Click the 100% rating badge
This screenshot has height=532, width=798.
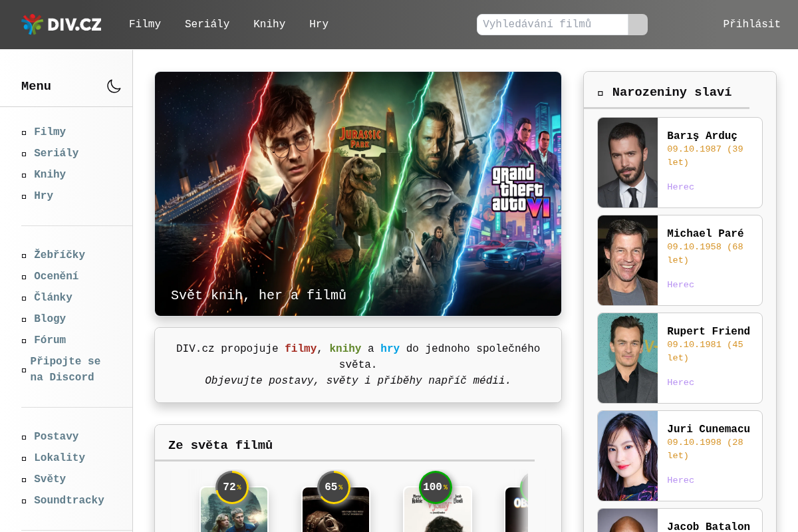[x=436, y=487]
